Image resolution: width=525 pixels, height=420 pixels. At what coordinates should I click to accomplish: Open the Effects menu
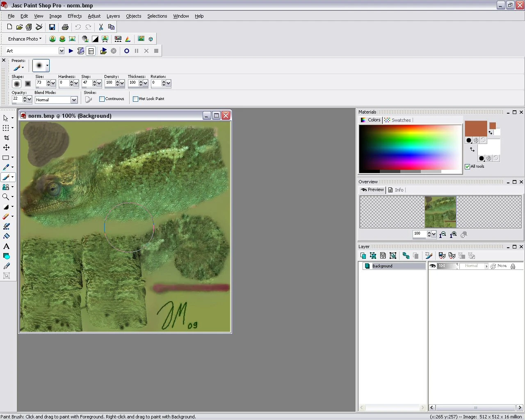click(75, 16)
